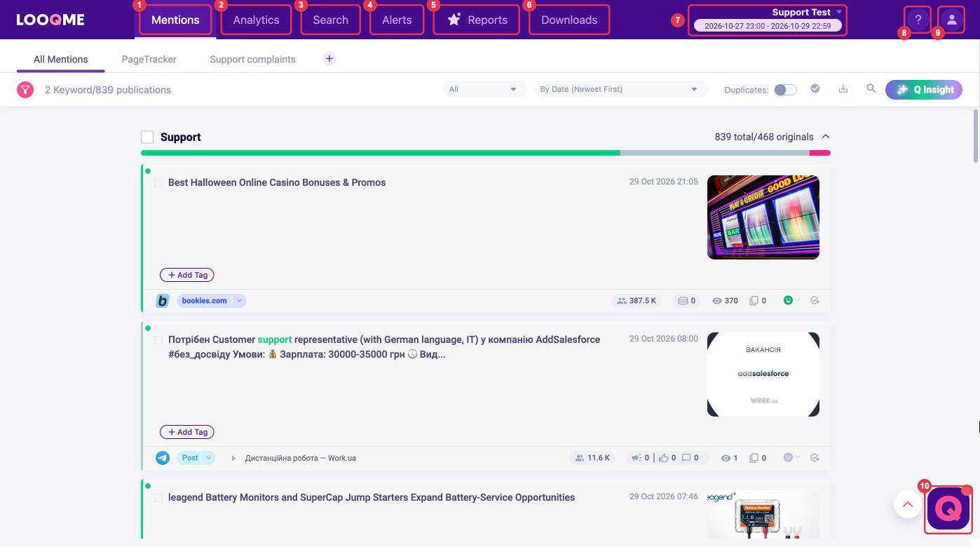Image resolution: width=980 pixels, height=547 pixels.
Task: Open the Support complaints tab
Action: click(252, 59)
